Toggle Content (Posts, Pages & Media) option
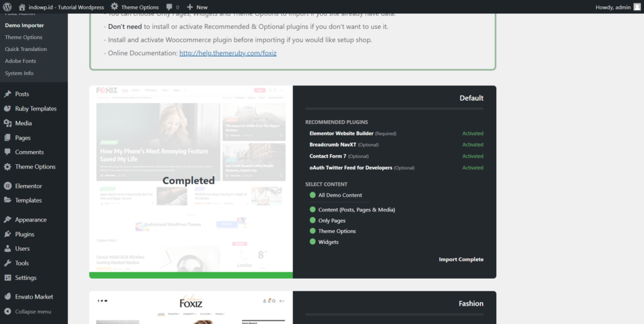 (x=313, y=209)
